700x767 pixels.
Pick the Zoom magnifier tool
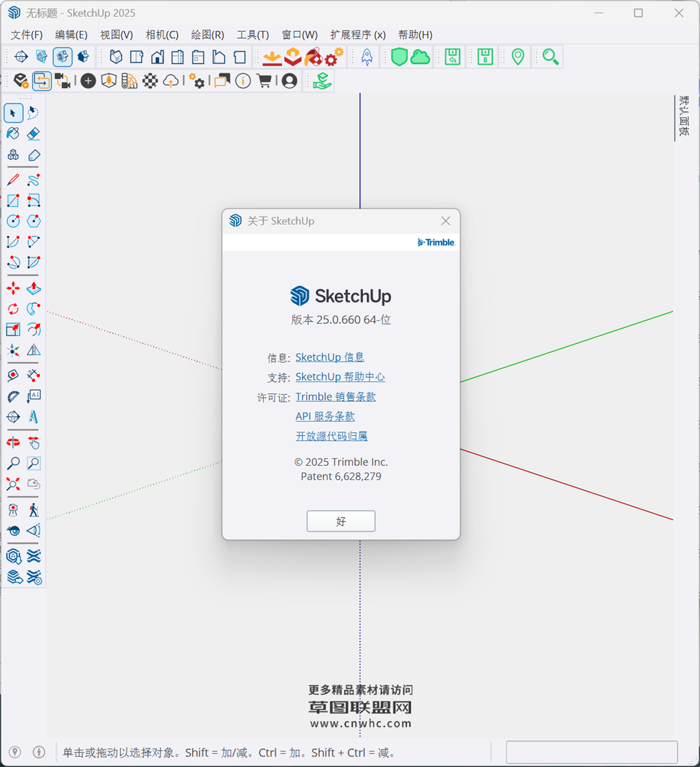click(13, 463)
